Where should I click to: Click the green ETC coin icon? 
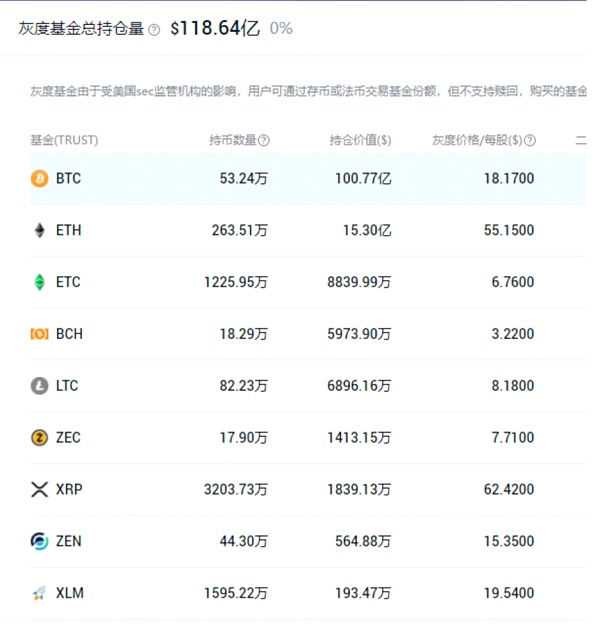click(x=40, y=282)
